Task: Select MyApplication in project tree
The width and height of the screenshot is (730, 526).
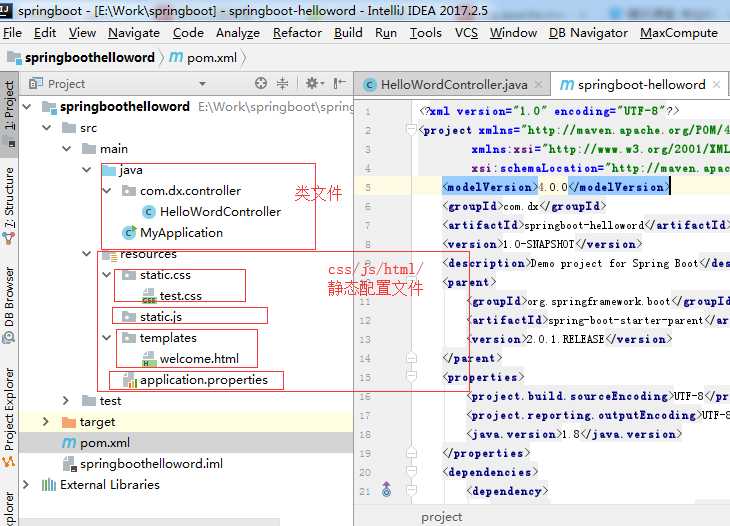Action: point(181,232)
